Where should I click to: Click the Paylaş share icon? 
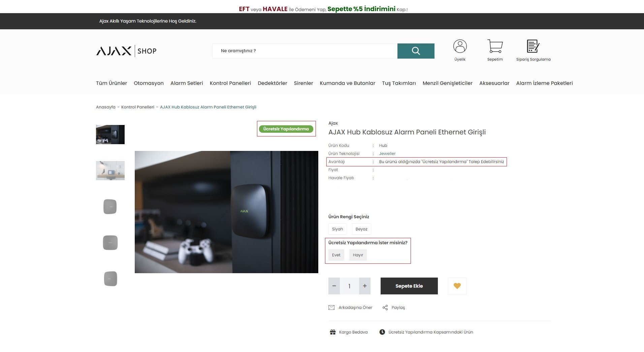click(x=385, y=308)
